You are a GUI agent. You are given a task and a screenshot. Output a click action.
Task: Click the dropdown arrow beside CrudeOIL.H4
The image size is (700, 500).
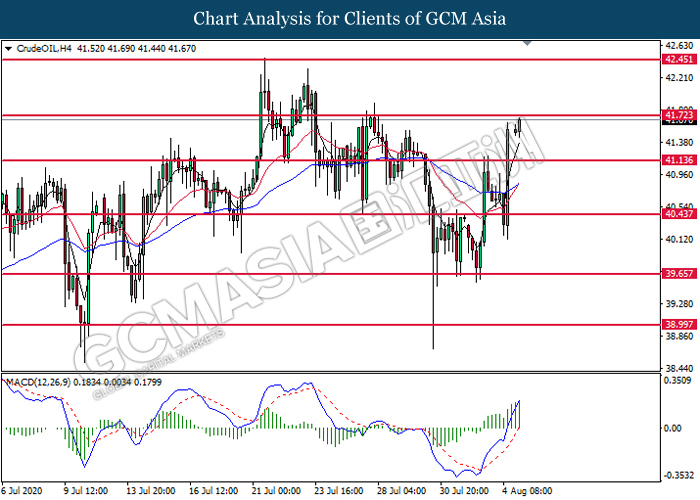(x=8, y=49)
